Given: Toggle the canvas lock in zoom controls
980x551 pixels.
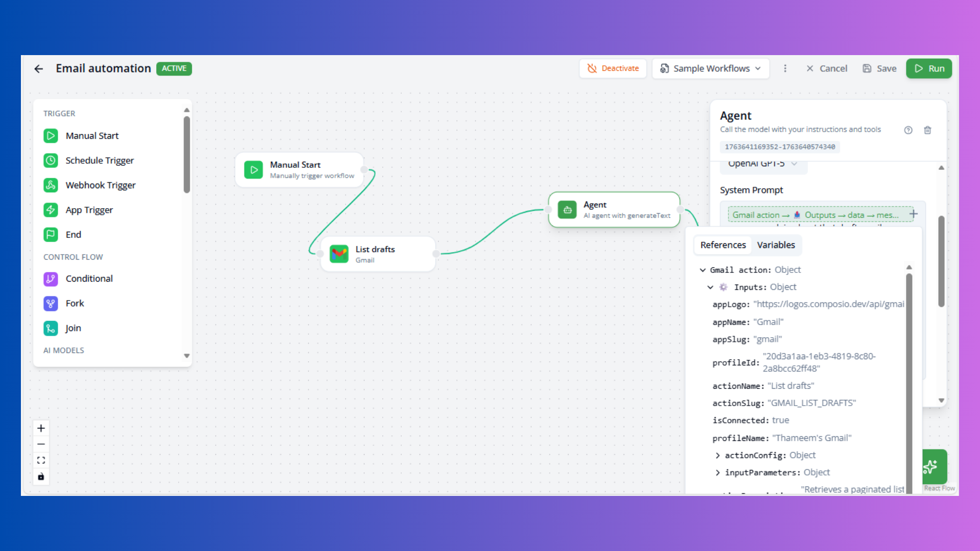Looking at the screenshot, I should pyautogui.click(x=41, y=477).
